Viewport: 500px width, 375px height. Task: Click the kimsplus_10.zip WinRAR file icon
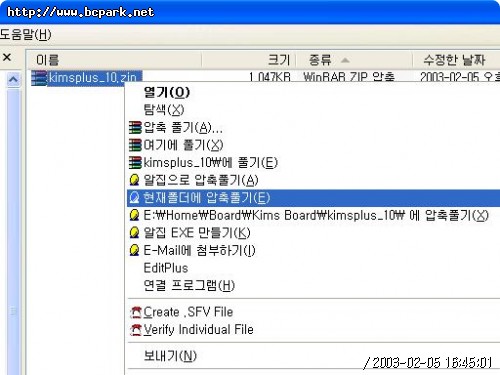(x=39, y=78)
